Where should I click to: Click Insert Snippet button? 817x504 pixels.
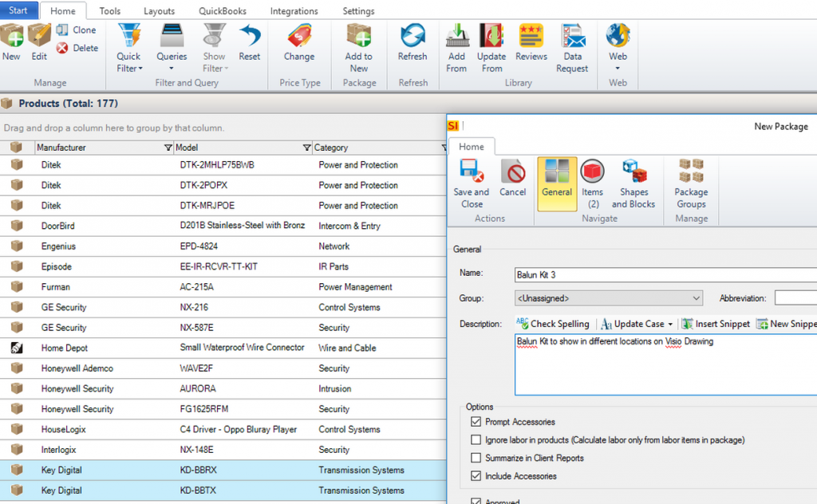[x=716, y=324]
